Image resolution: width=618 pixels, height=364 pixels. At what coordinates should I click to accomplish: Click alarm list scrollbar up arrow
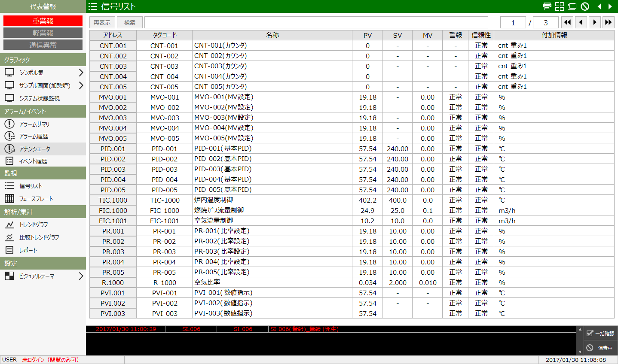click(x=580, y=329)
